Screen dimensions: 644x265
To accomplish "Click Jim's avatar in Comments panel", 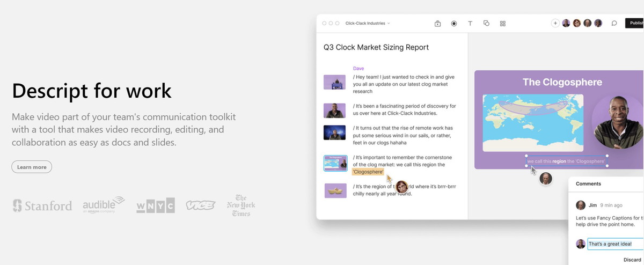I will pos(581,205).
